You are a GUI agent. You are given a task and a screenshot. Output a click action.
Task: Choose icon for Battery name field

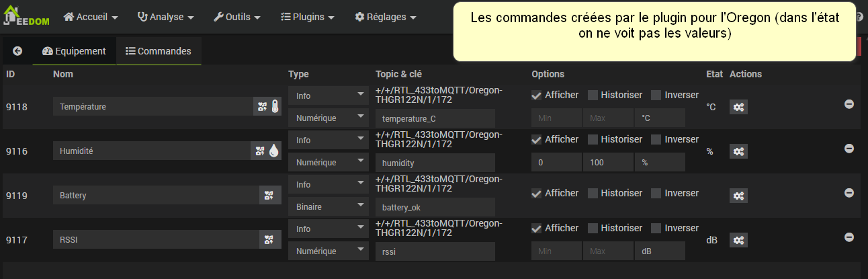click(x=270, y=195)
